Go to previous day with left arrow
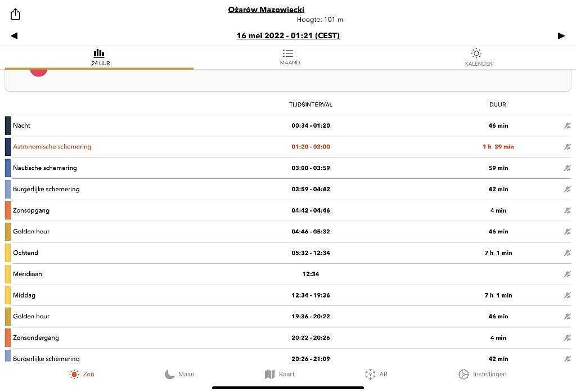576x392 pixels. [x=14, y=36]
